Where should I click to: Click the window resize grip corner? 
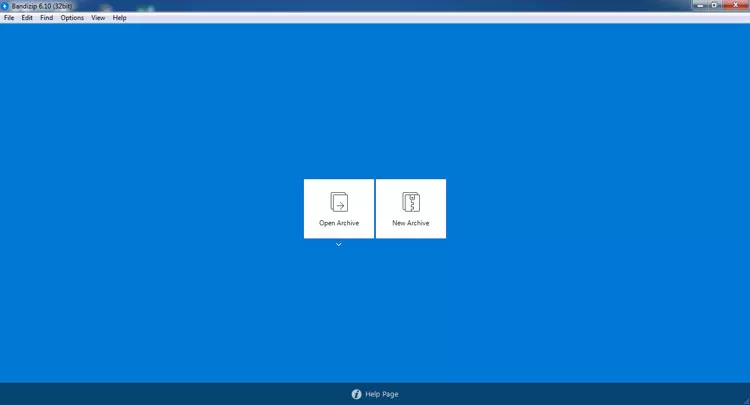point(746,401)
